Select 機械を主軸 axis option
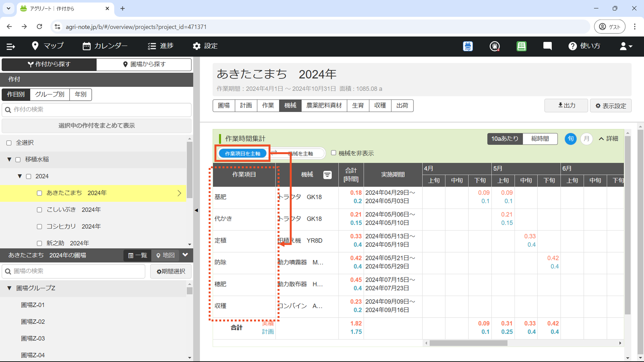 301,153
